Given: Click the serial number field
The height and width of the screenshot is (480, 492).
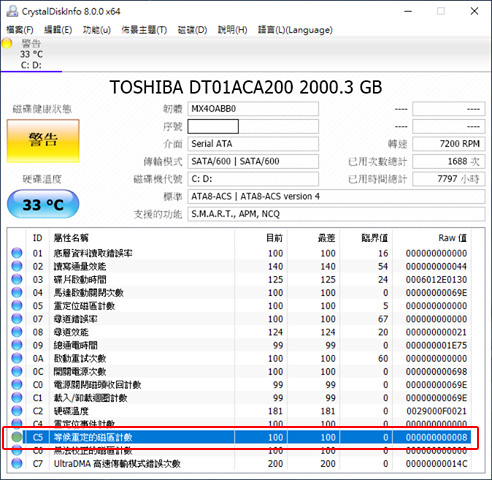Looking at the screenshot, I should 253,127.
